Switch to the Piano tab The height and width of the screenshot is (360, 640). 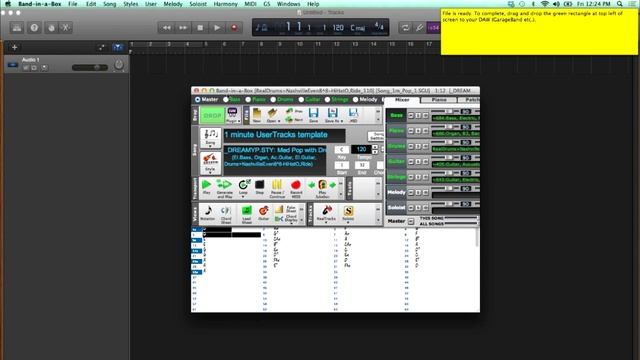pyautogui.click(x=439, y=100)
